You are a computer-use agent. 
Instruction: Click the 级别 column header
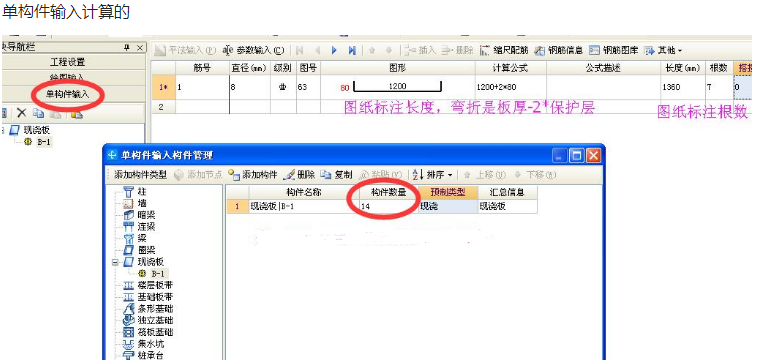283,68
